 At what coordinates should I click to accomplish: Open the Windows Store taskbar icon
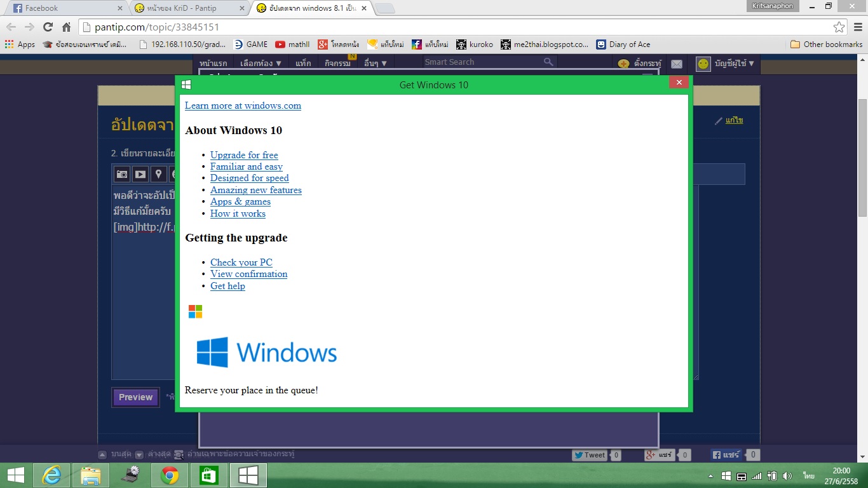tap(209, 475)
